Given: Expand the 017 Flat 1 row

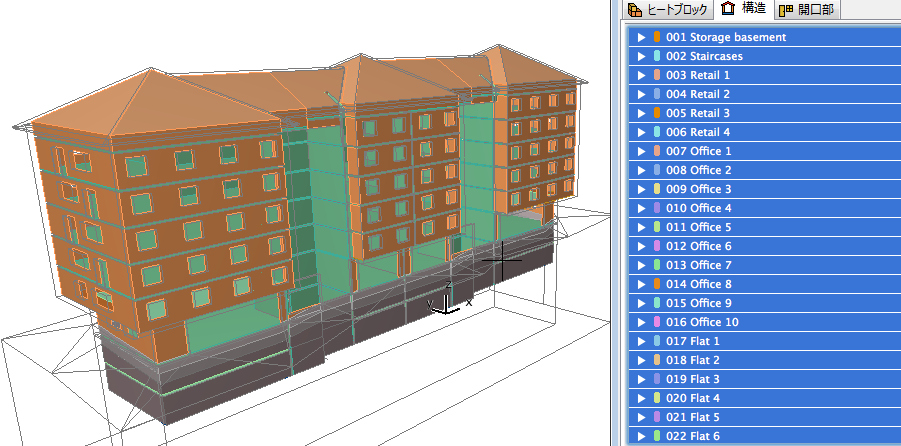Looking at the screenshot, I should pyautogui.click(x=642, y=341).
